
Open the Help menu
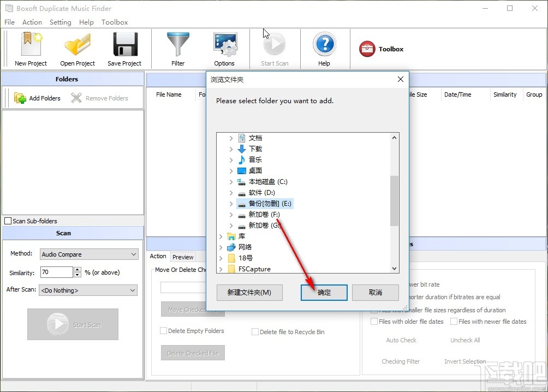point(86,22)
